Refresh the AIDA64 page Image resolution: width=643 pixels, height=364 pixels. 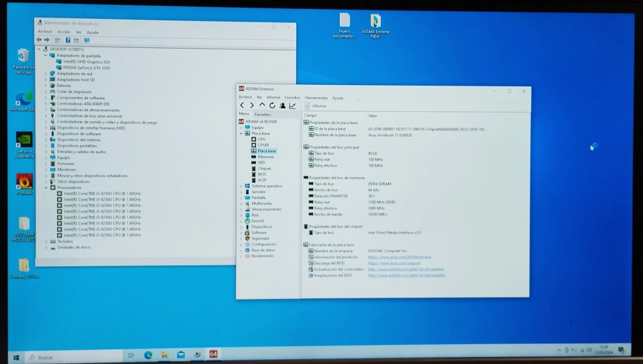click(272, 105)
